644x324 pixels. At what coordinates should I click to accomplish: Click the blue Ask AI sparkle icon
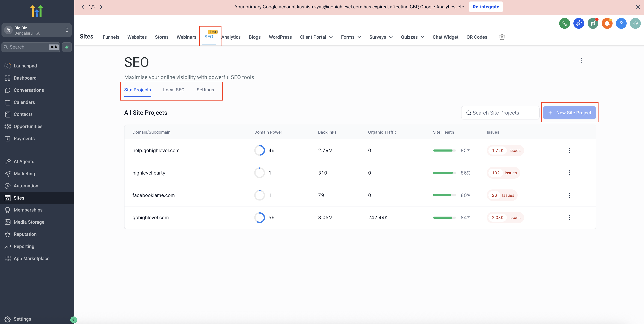pyautogui.click(x=578, y=24)
